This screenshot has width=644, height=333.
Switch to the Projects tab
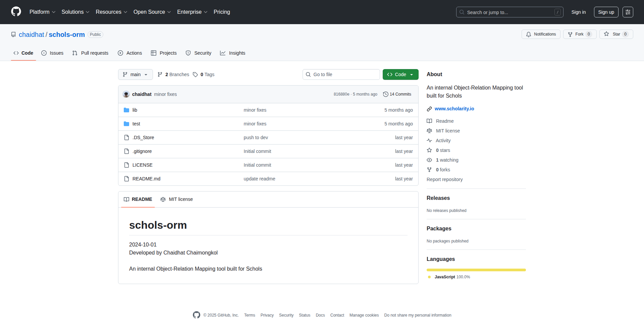click(164, 53)
